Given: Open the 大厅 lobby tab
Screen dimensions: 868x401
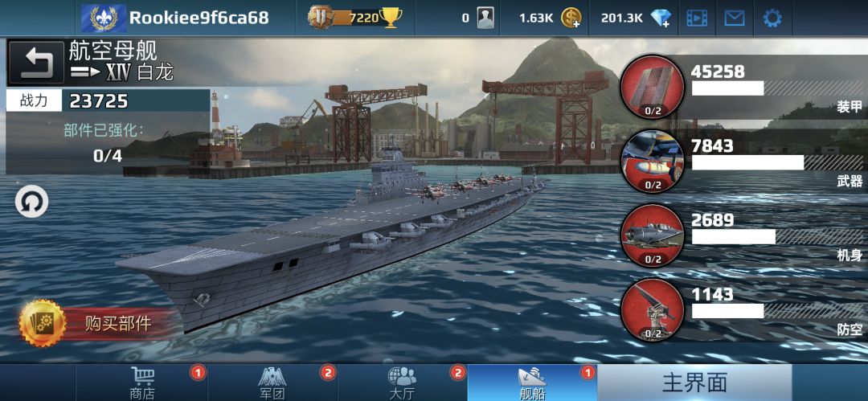Looking at the screenshot, I should tap(403, 383).
